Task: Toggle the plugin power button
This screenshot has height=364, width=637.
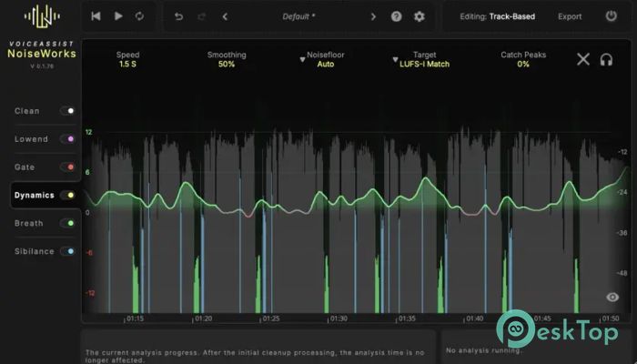Action: coord(612,16)
